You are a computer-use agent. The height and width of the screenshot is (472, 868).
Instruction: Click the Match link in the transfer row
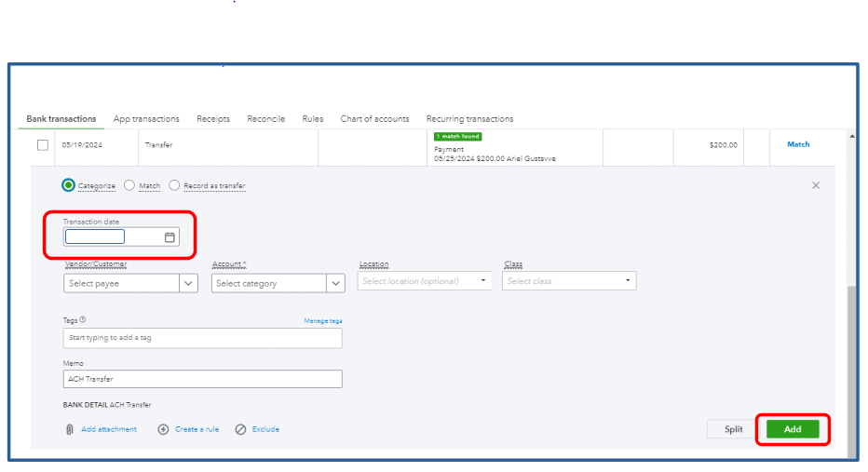click(798, 144)
